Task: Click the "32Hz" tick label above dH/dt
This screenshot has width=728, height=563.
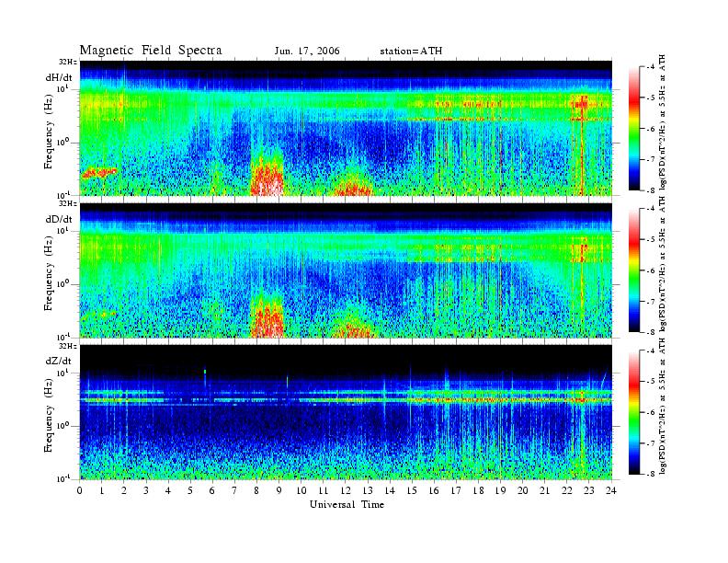Action: [x=68, y=62]
